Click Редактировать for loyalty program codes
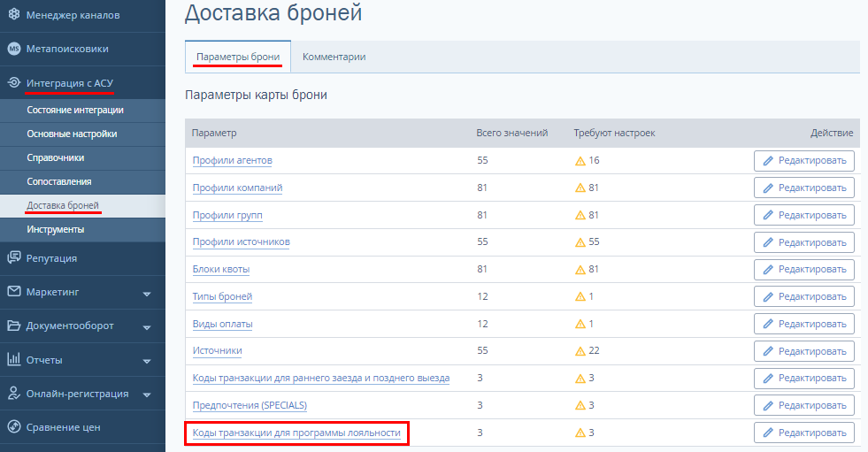Viewport: 868px width, 452px height. pos(803,433)
